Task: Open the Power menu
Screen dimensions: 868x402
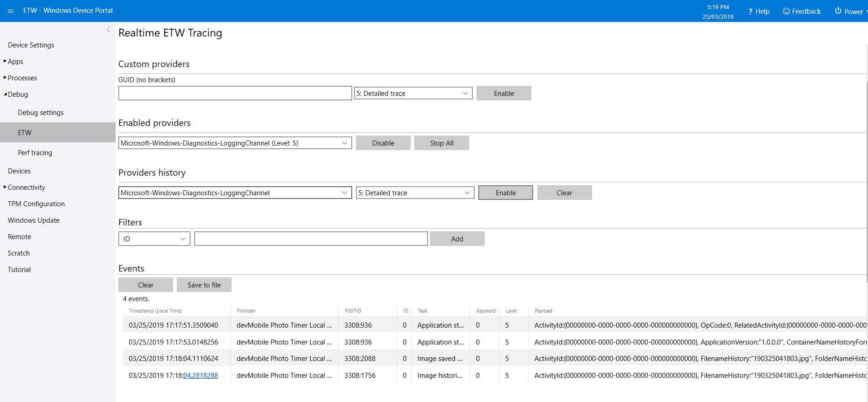Action: coord(849,11)
